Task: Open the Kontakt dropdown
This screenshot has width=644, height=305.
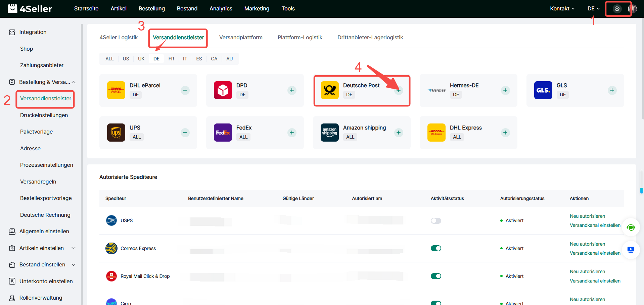Action: point(562,9)
